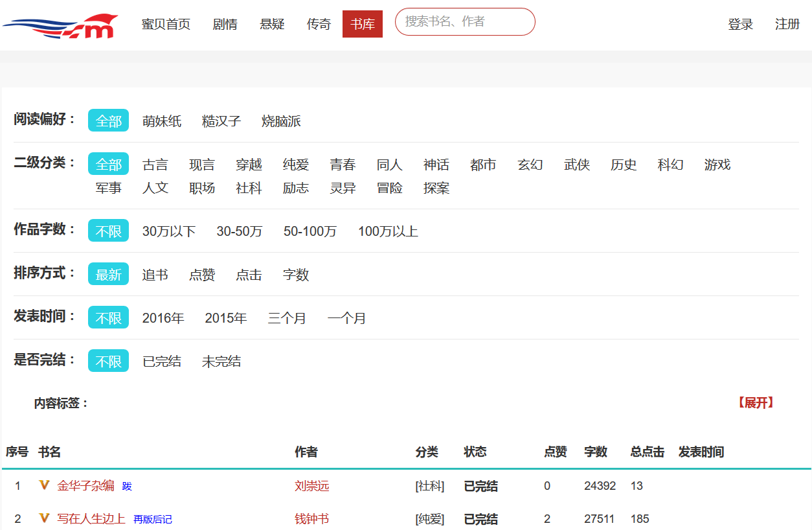Open the book title 金华子杂编
The width and height of the screenshot is (812, 530).
point(85,485)
